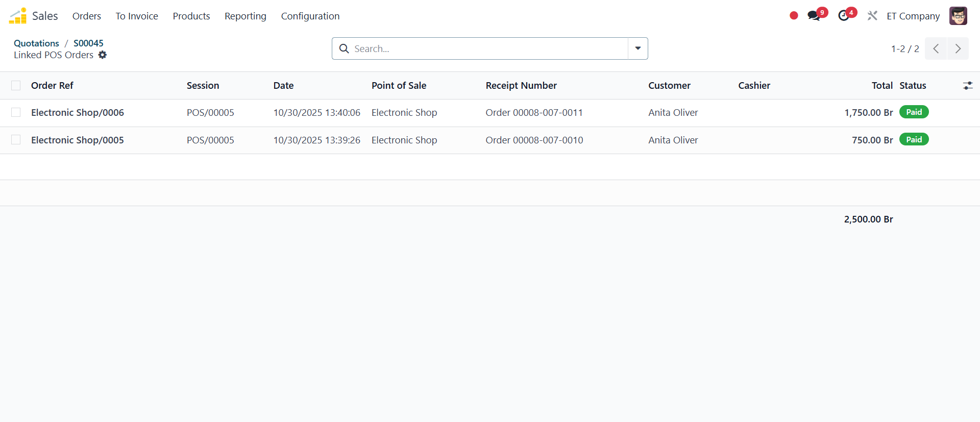The image size is (980, 422).
Task: Open the user avatar menu
Action: tap(958, 16)
